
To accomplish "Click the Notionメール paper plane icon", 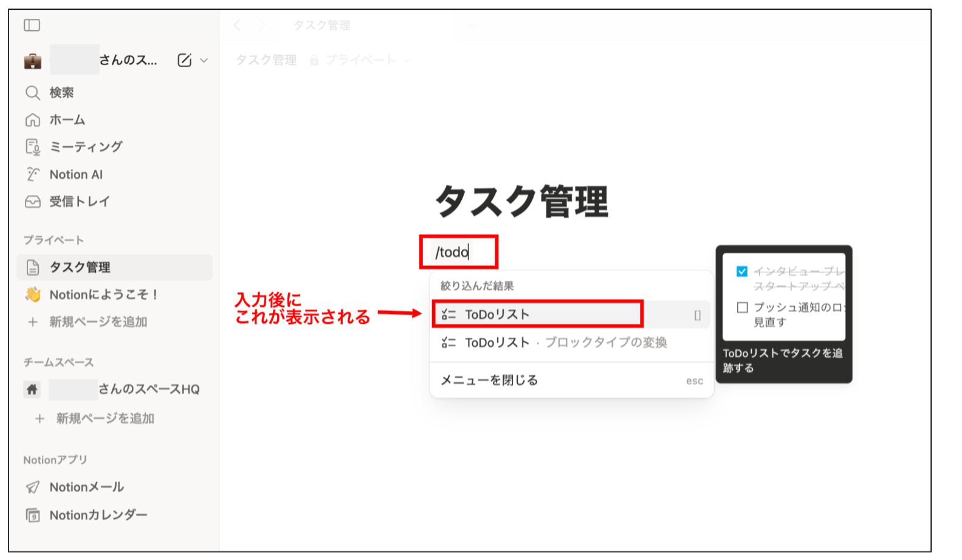I will pyautogui.click(x=33, y=487).
